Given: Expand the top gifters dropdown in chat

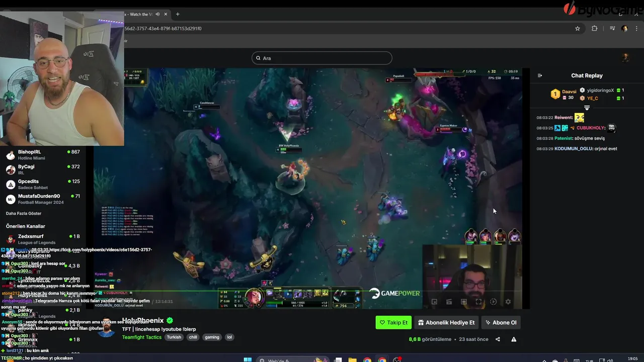Looking at the screenshot, I should [587, 108].
